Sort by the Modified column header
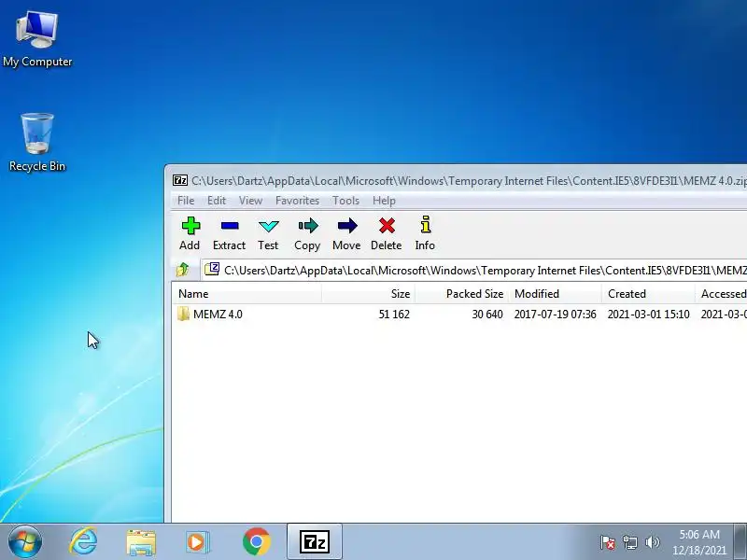The height and width of the screenshot is (560, 747). pyautogui.click(x=555, y=294)
